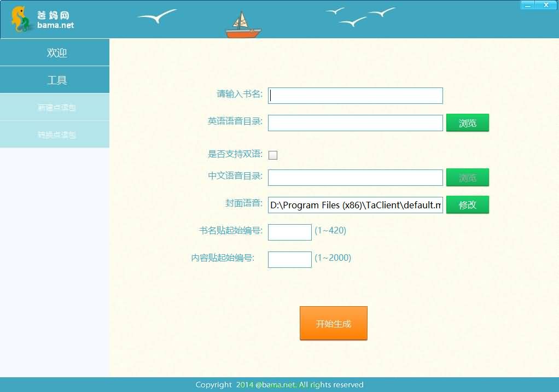
Task: Open the 欢迎 welcome section
Action: (55, 52)
